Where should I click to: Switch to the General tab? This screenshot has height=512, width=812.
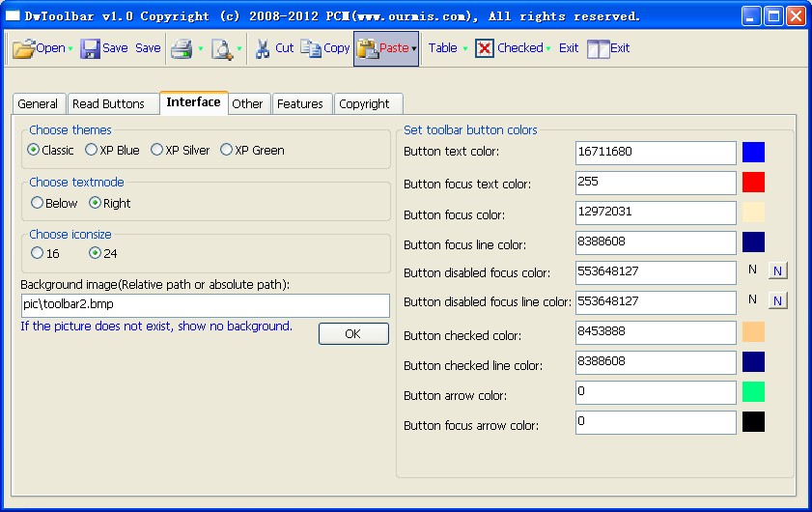point(39,104)
